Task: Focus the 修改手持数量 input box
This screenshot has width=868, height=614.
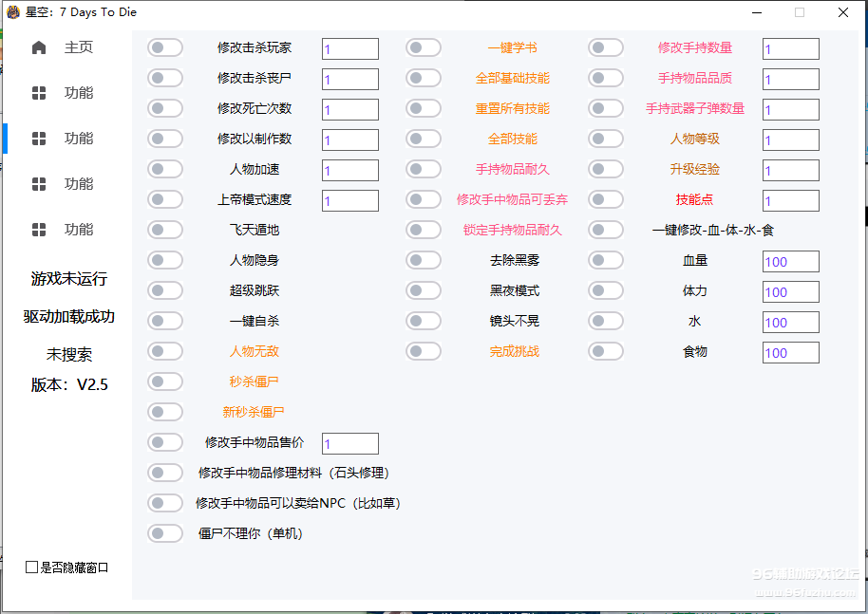Action: [791, 48]
